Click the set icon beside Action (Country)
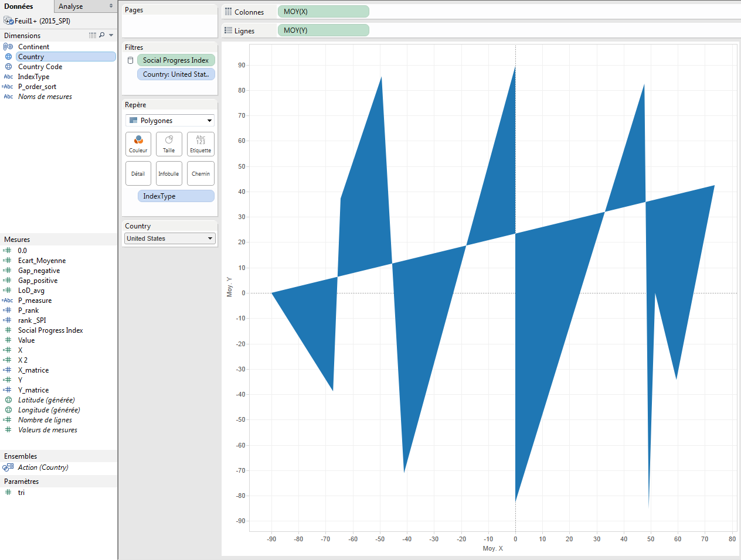This screenshot has height=560, width=741. click(x=9, y=467)
